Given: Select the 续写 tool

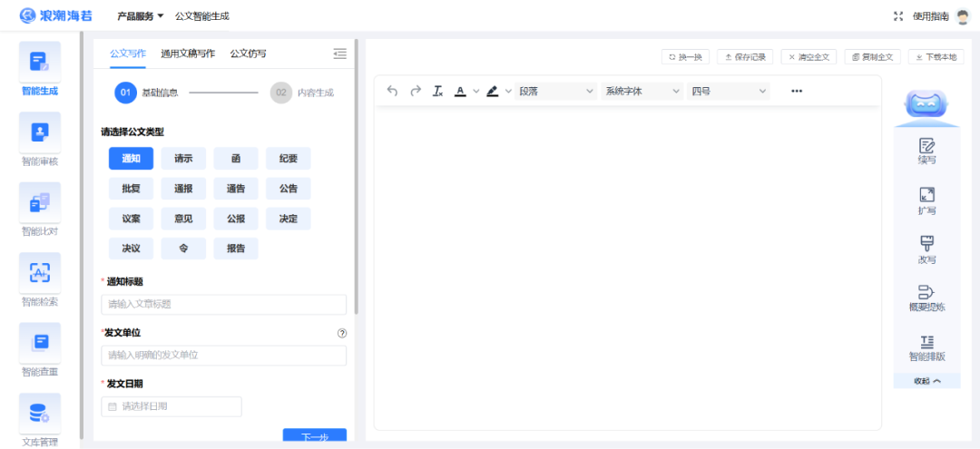Looking at the screenshot, I should [x=926, y=151].
